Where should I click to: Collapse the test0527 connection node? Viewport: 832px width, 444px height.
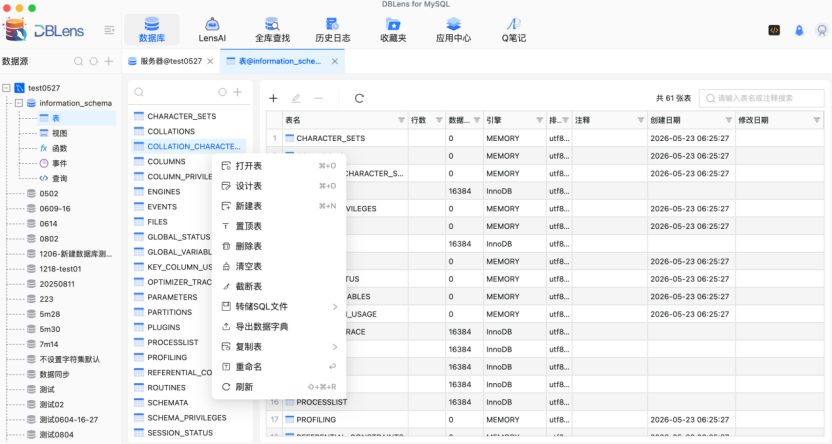tap(6, 88)
